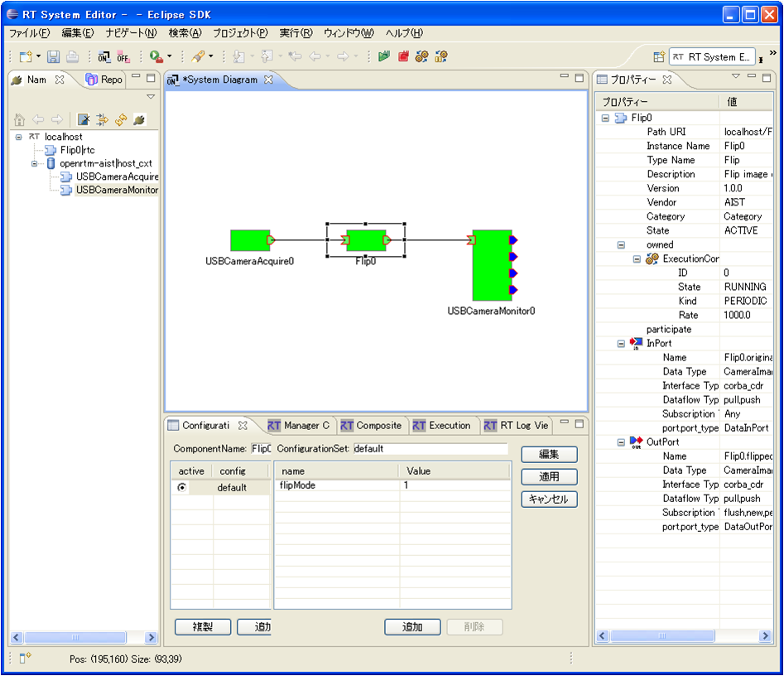The image size is (784, 676).
Task: Select the USBCameraMonitor0 component block
Action: click(492, 265)
